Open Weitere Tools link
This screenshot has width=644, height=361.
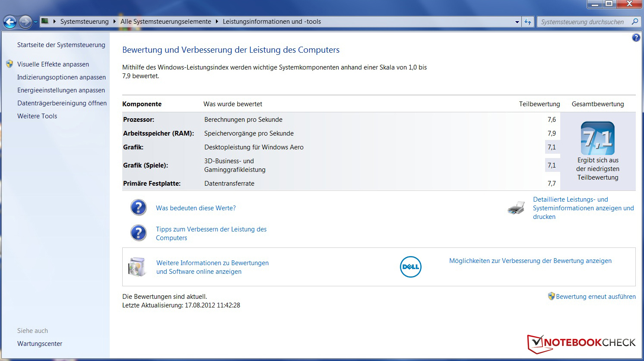point(37,116)
